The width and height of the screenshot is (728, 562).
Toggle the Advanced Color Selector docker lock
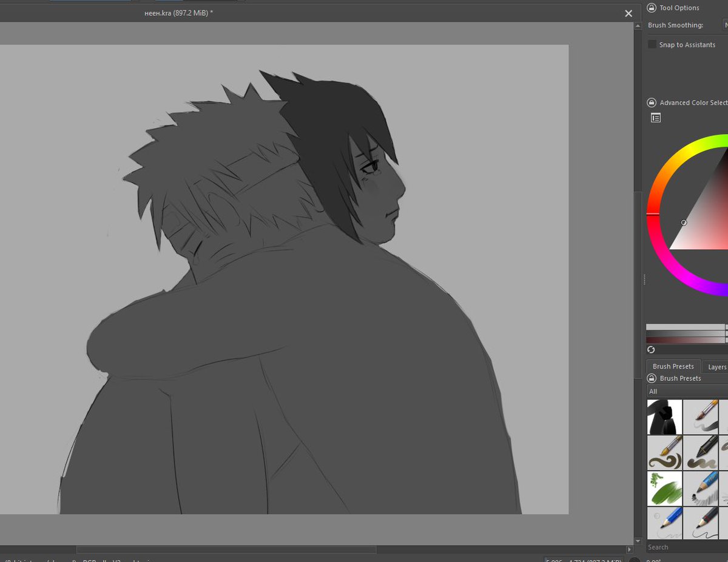(x=652, y=102)
